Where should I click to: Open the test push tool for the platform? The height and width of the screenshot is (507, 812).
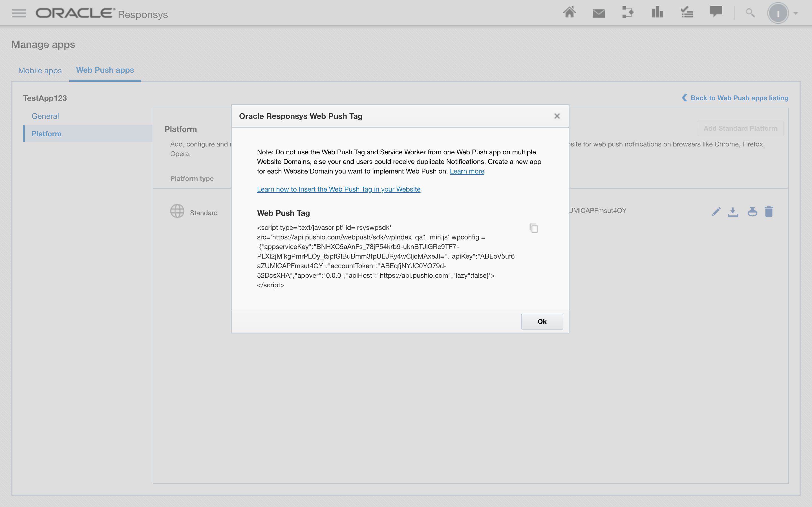[752, 211]
